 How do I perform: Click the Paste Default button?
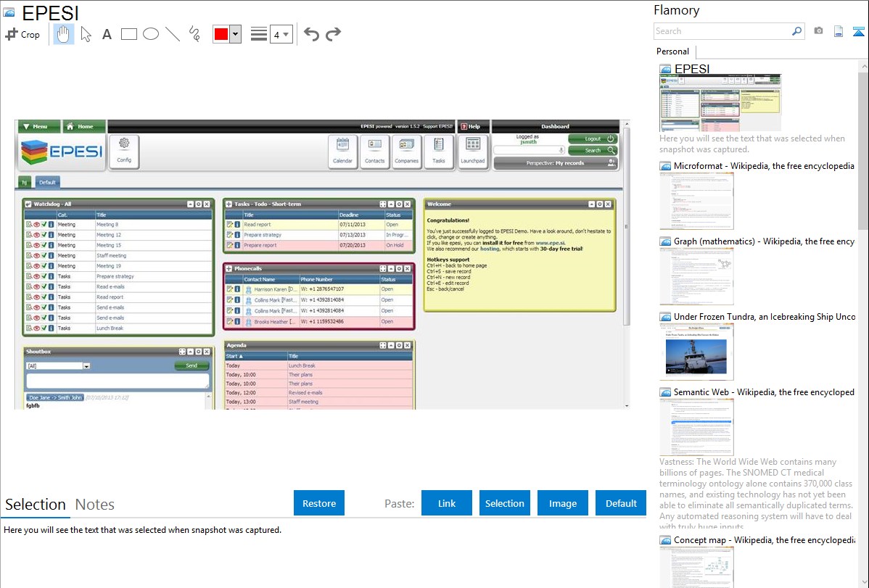point(621,503)
